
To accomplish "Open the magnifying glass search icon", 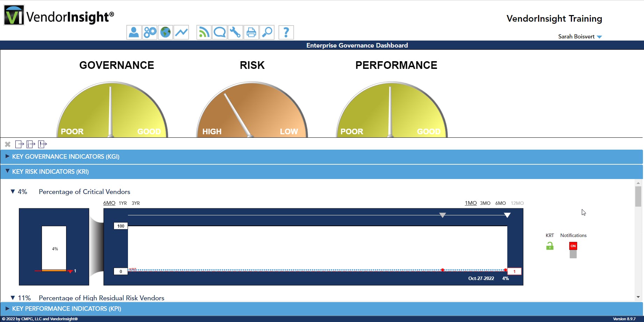I will pos(267,33).
